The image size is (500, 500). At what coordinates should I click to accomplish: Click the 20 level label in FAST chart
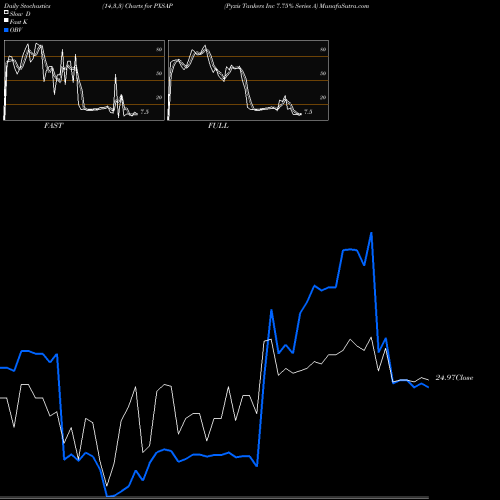pos(159,97)
